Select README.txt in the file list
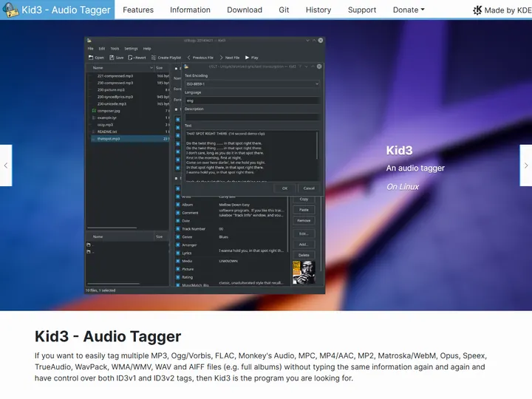This screenshot has height=399, width=532. point(129,132)
